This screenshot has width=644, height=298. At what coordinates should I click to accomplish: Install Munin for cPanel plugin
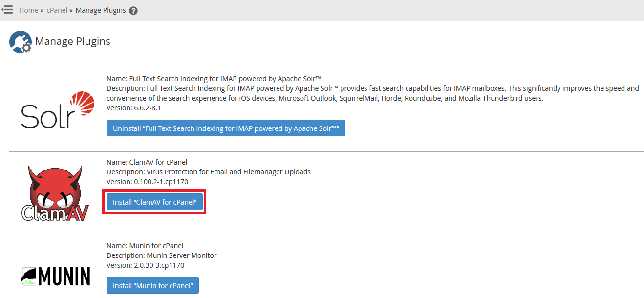(x=152, y=285)
